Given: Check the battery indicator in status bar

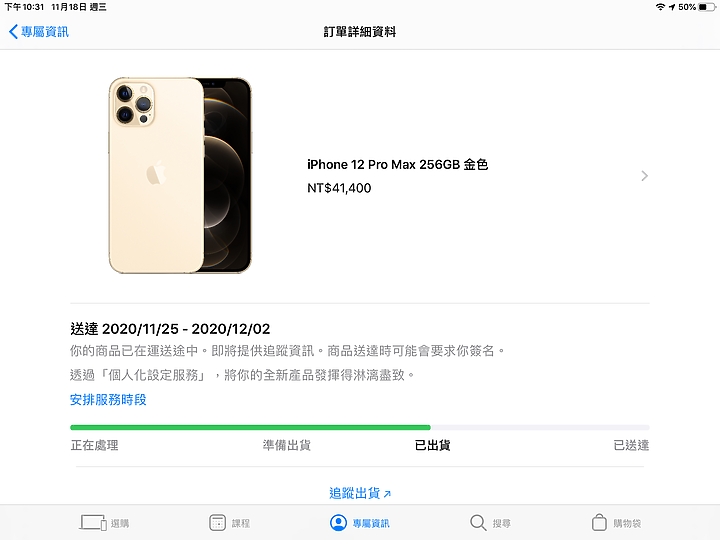Looking at the screenshot, I should (707, 7).
